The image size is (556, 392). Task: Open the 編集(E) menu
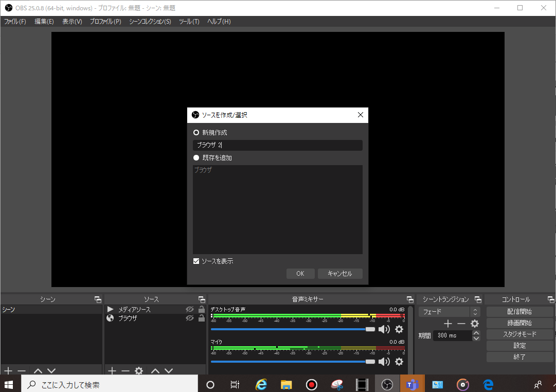tap(44, 21)
